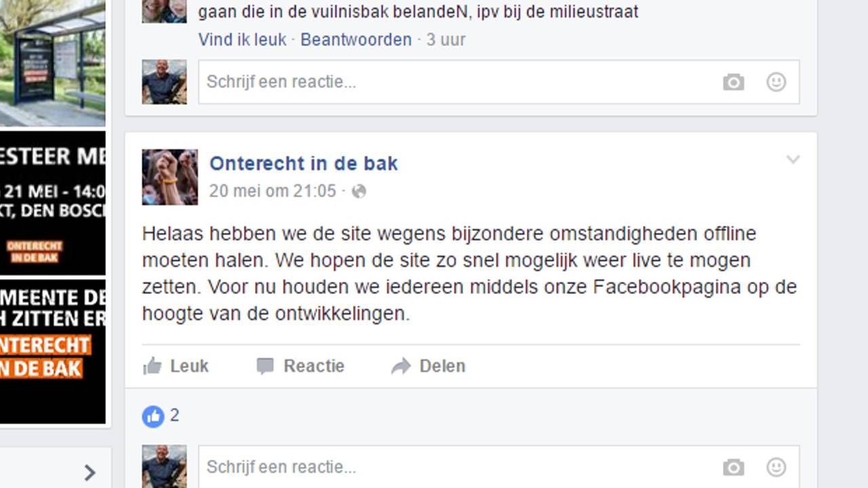Open the emoji picker in the top comment box
This screenshot has height=488, width=868.
tap(775, 81)
